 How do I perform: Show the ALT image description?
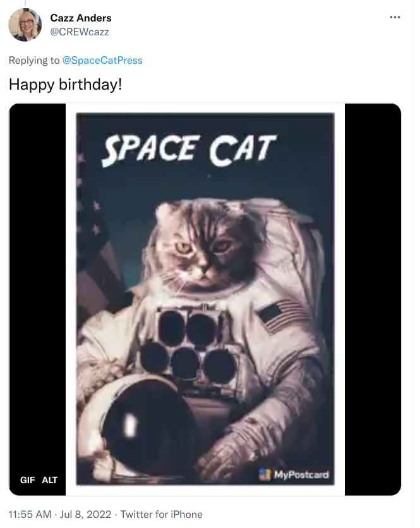point(50,480)
